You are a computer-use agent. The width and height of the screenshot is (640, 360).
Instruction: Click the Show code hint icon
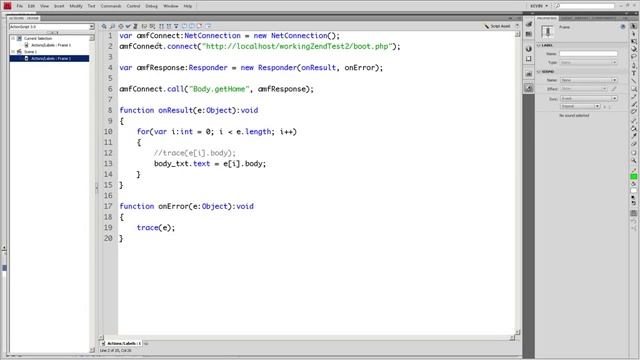tap(144, 26)
